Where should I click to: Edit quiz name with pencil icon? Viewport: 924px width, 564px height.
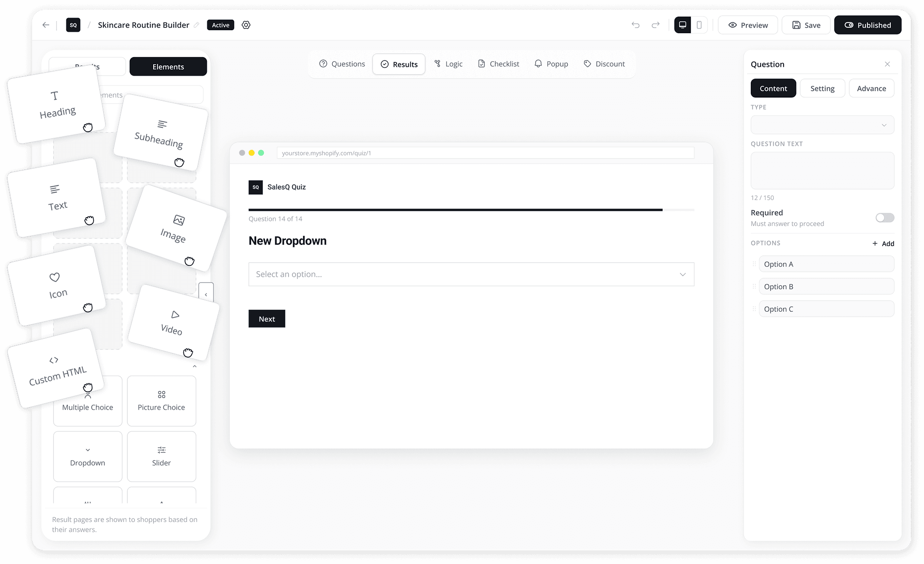(197, 25)
